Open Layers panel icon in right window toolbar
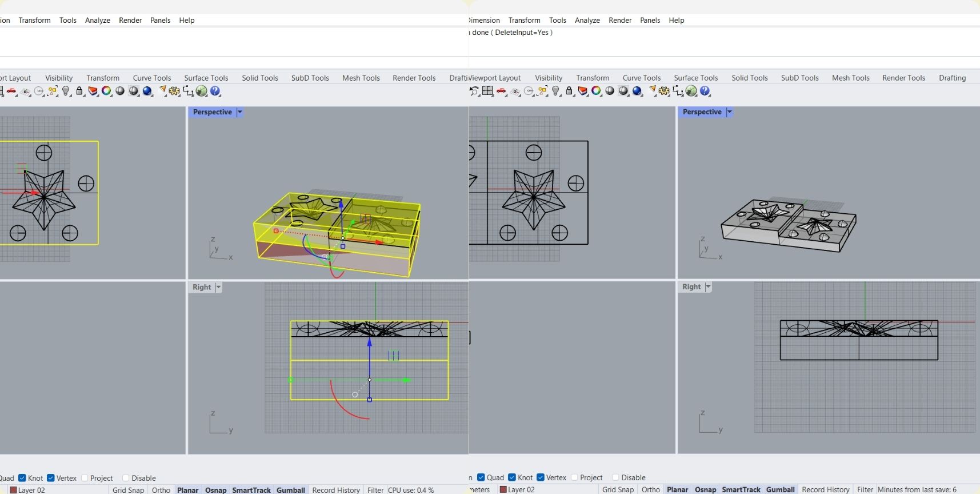The image size is (980, 494). point(582,91)
